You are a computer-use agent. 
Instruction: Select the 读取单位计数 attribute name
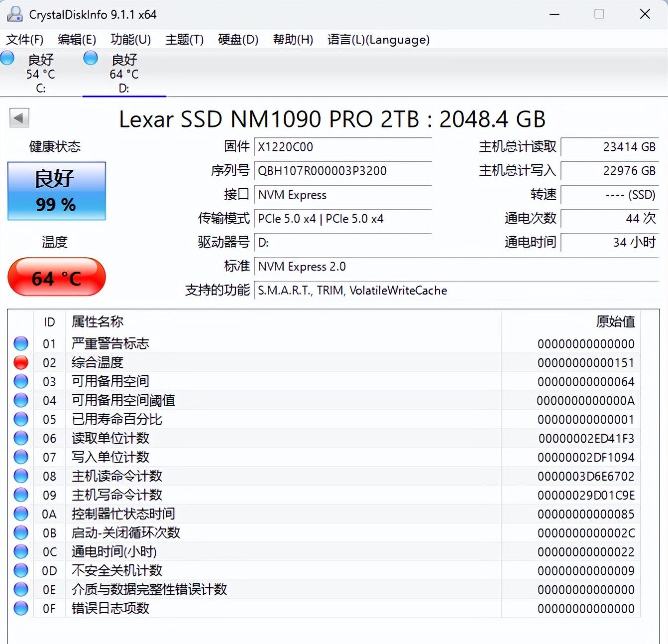point(111,438)
